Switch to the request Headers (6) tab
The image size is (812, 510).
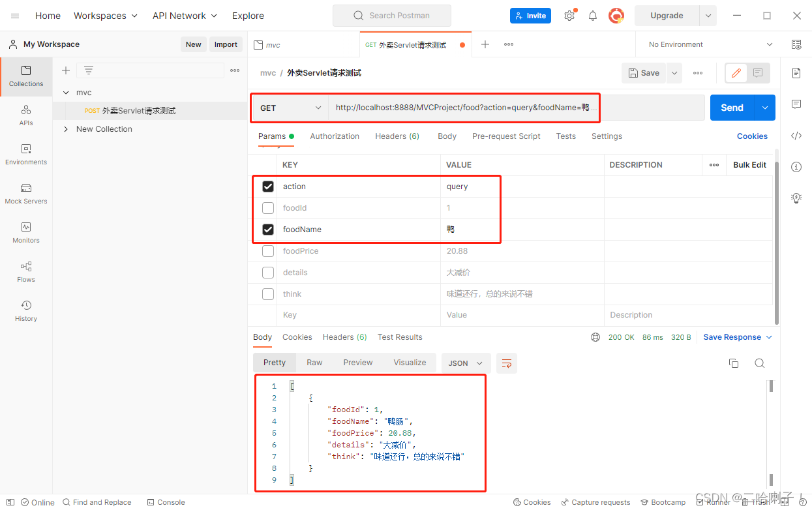[397, 136]
